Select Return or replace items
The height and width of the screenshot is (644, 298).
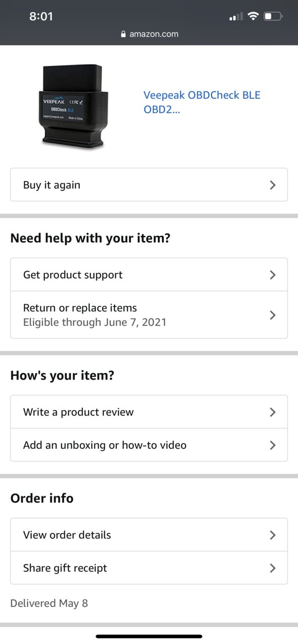[x=149, y=315]
